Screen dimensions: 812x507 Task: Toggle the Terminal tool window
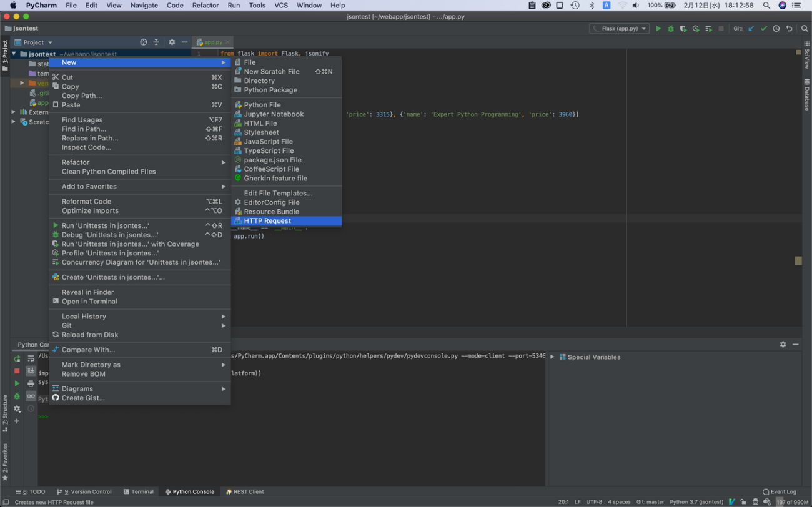(139, 491)
